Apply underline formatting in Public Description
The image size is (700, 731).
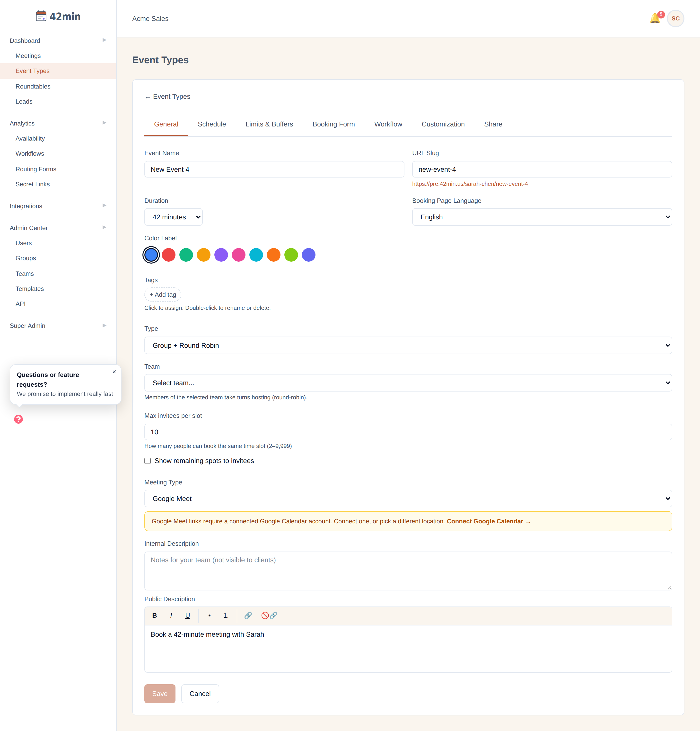[x=187, y=615]
